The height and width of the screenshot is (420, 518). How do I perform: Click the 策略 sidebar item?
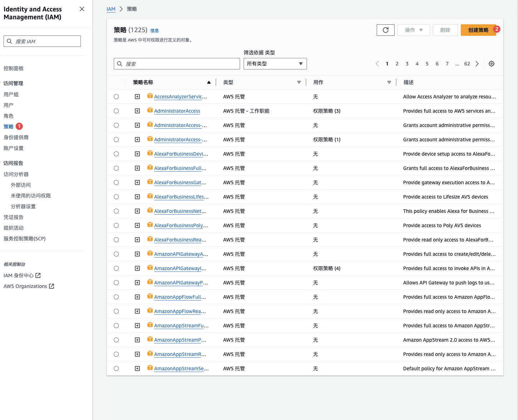point(9,127)
